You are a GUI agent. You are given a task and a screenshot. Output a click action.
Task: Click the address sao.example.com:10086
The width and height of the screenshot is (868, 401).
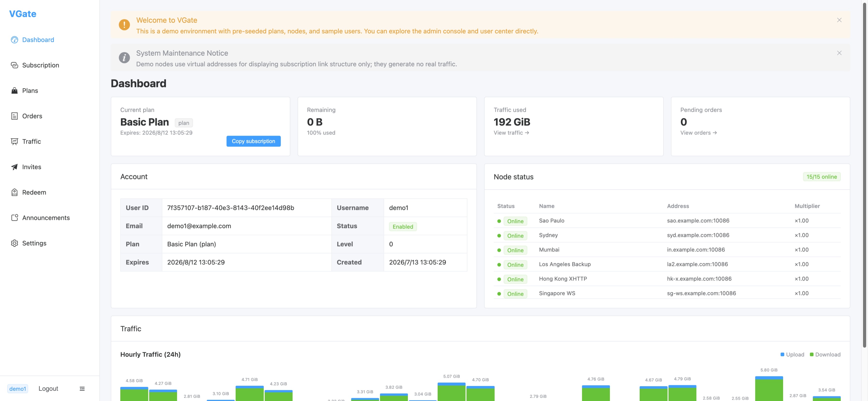point(698,221)
